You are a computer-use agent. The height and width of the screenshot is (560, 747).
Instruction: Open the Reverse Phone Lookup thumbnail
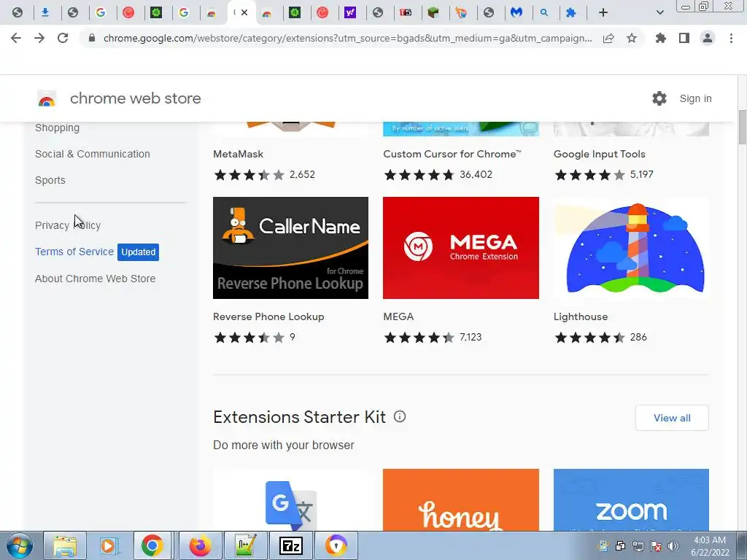click(290, 248)
